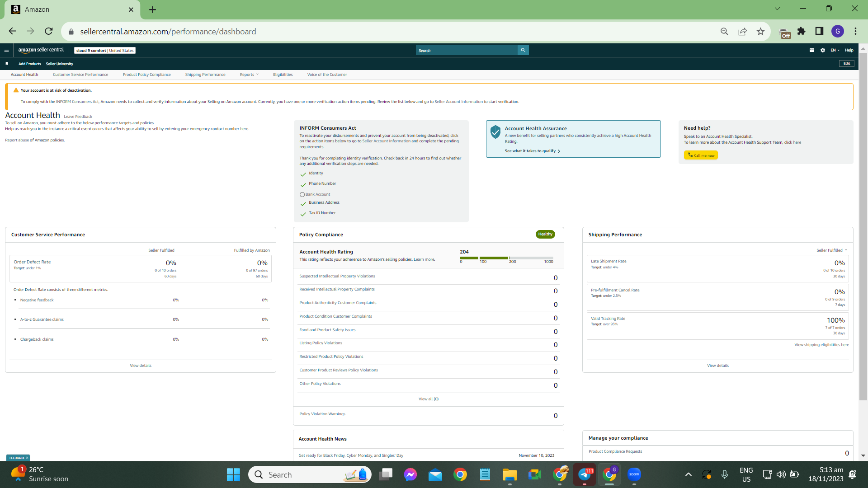Open the Leave Feedback link
This screenshot has height=488, width=868.
click(78, 117)
